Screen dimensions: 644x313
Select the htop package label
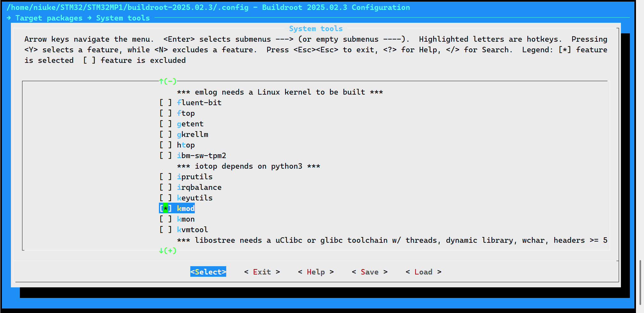click(x=186, y=145)
